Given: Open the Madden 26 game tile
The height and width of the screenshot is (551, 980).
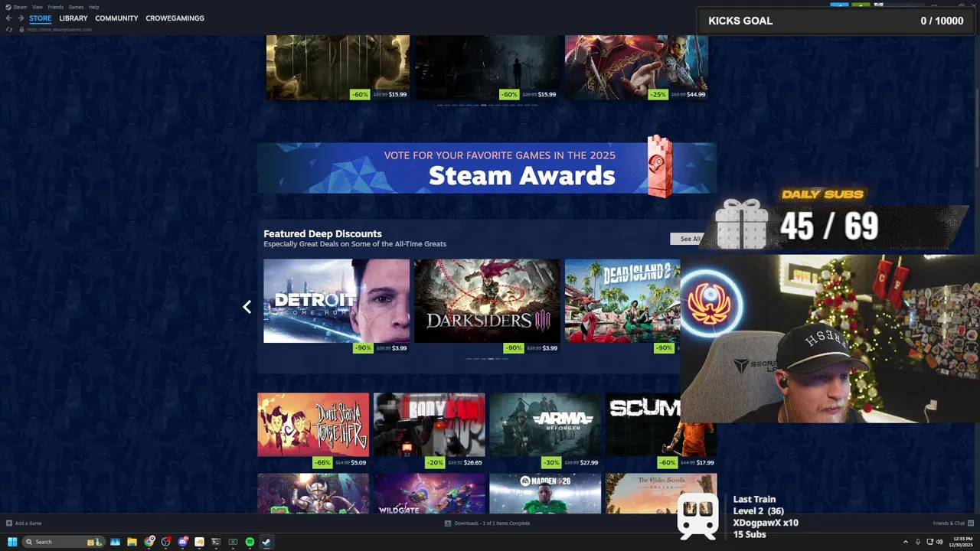Looking at the screenshot, I should [545, 494].
